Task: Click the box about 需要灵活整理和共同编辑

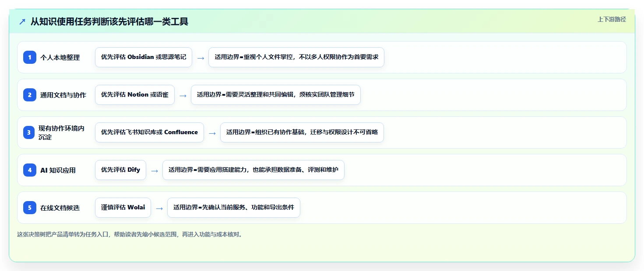Action: tap(276, 95)
